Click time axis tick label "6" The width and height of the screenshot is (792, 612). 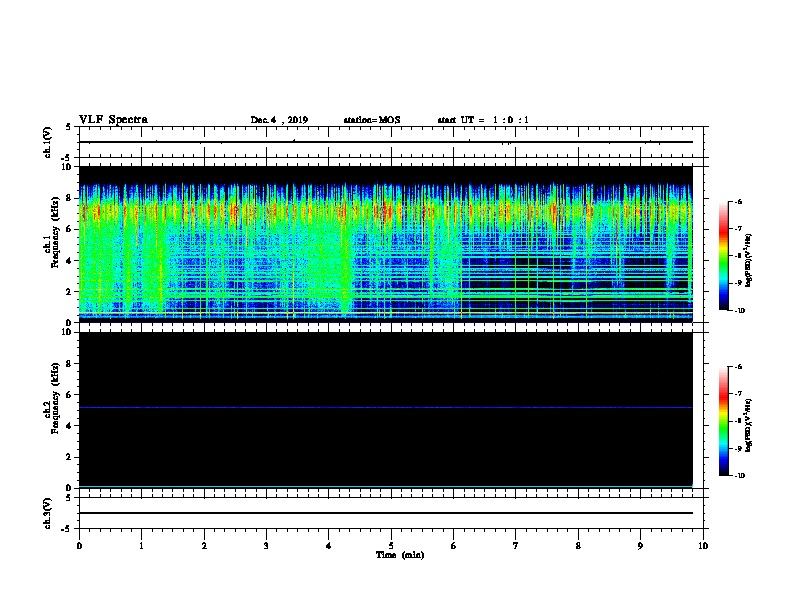453,546
